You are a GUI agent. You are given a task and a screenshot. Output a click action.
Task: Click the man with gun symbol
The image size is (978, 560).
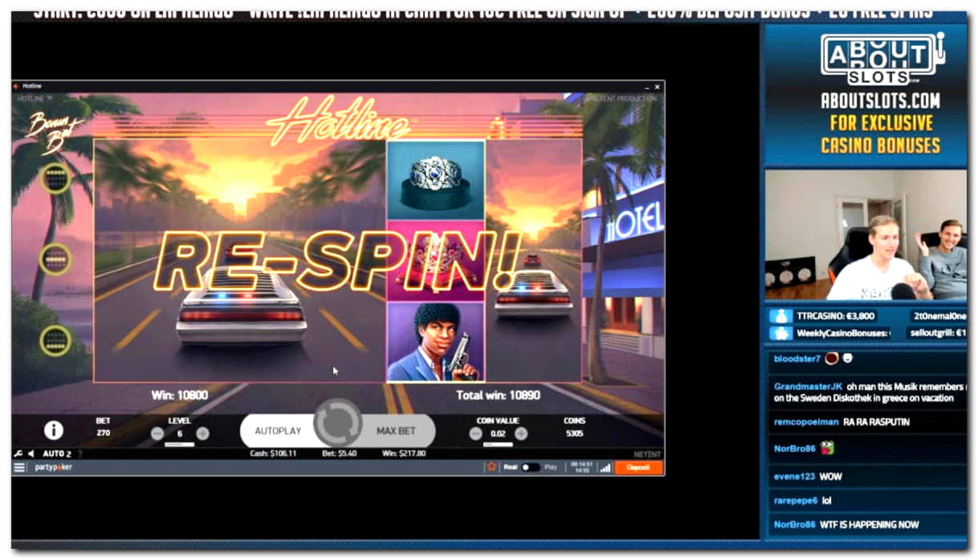click(435, 341)
